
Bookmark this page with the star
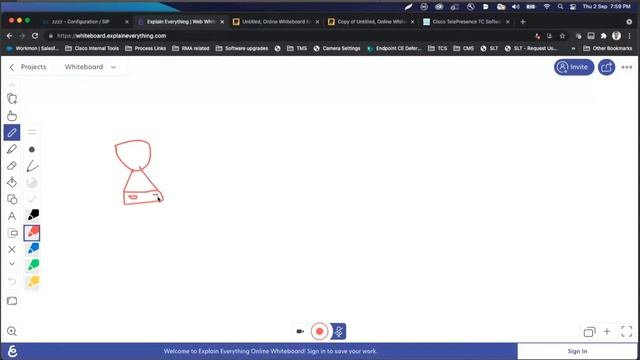[x=562, y=36]
